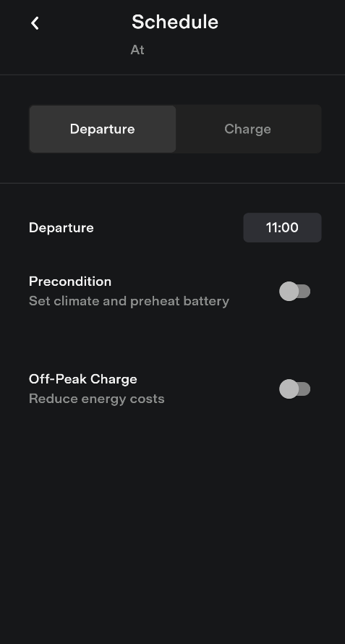The height and width of the screenshot is (644, 345).
Task: Click the highlighted Departure segment button
Action: click(103, 129)
